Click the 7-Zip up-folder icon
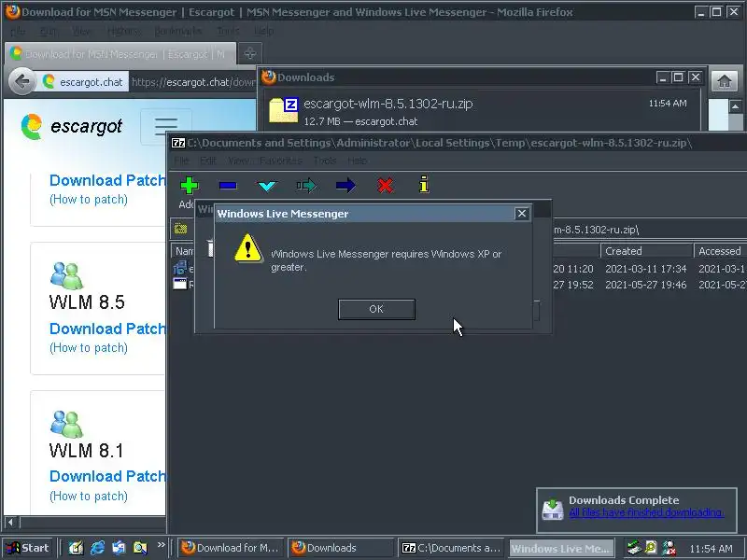The image size is (747, 560). click(x=180, y=229)
